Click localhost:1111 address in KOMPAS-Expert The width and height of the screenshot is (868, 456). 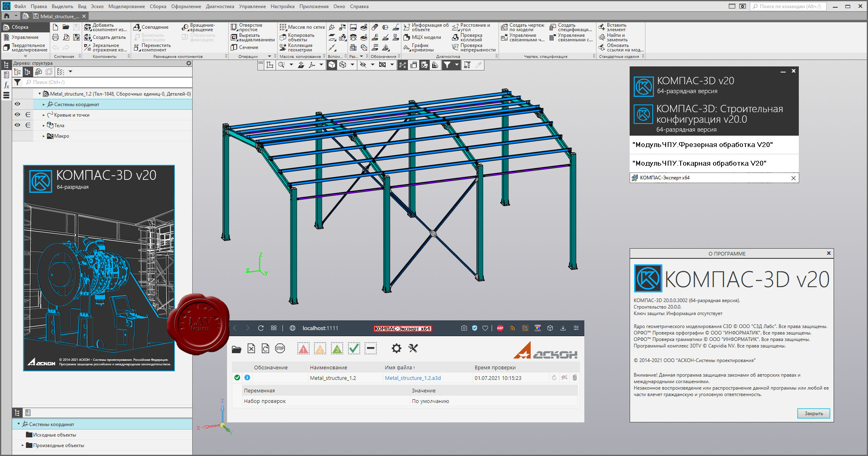(x=320, y=328)
